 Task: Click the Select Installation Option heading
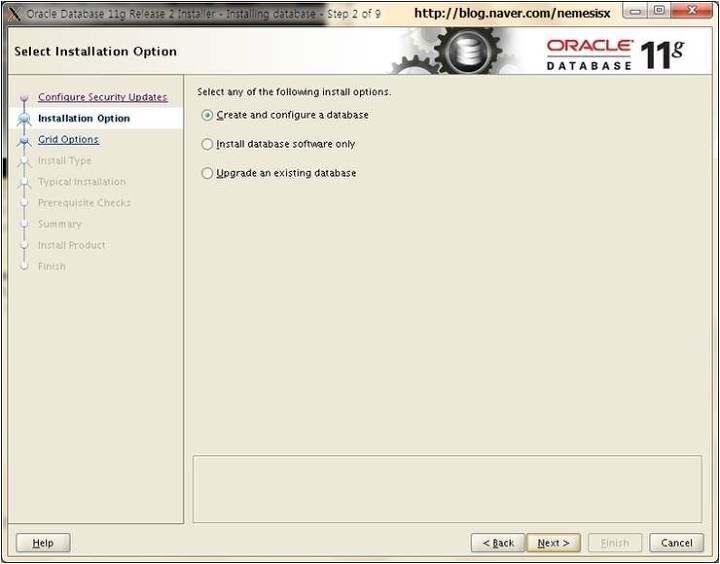click(x=96, y=51)
